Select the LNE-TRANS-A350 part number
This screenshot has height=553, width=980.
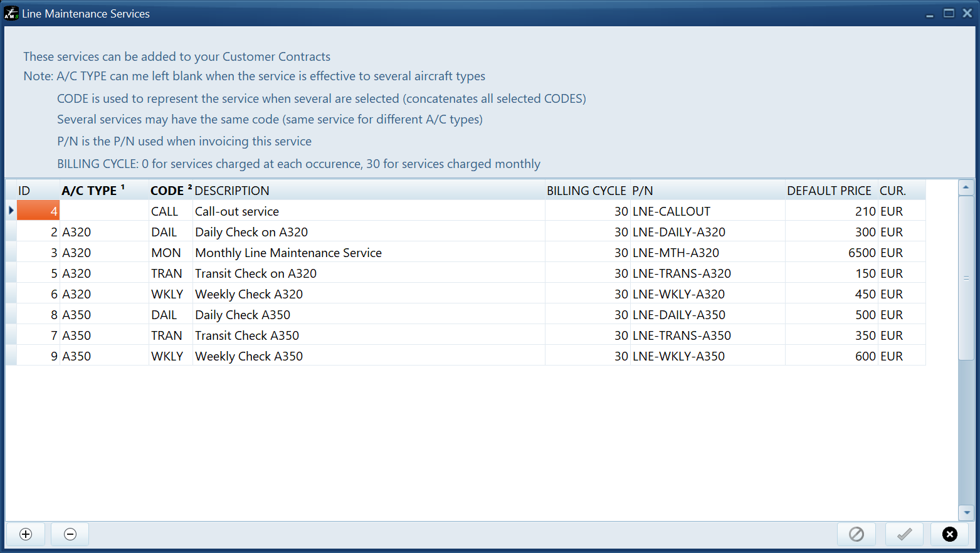tap(707, 335)
